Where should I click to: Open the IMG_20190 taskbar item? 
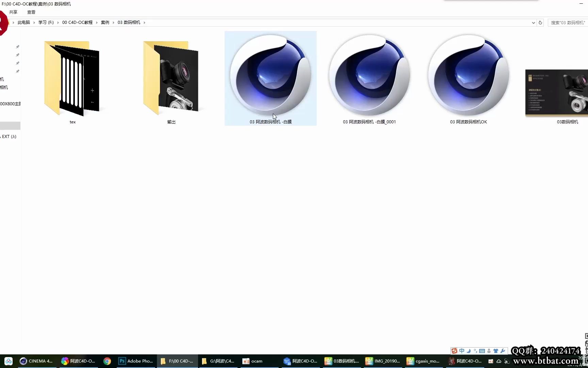click(x=383, y=361)
